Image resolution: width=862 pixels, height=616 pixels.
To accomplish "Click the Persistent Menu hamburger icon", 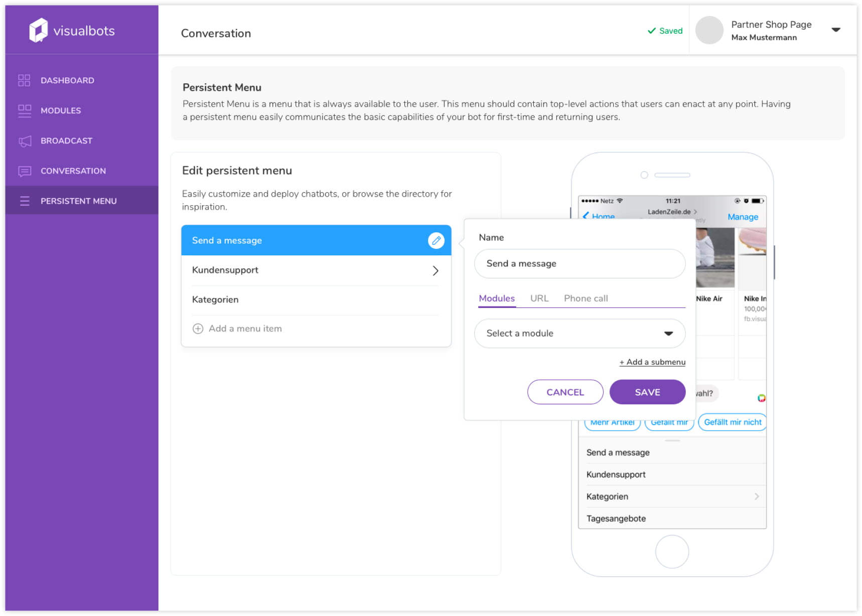I will [x=25, y=201].
